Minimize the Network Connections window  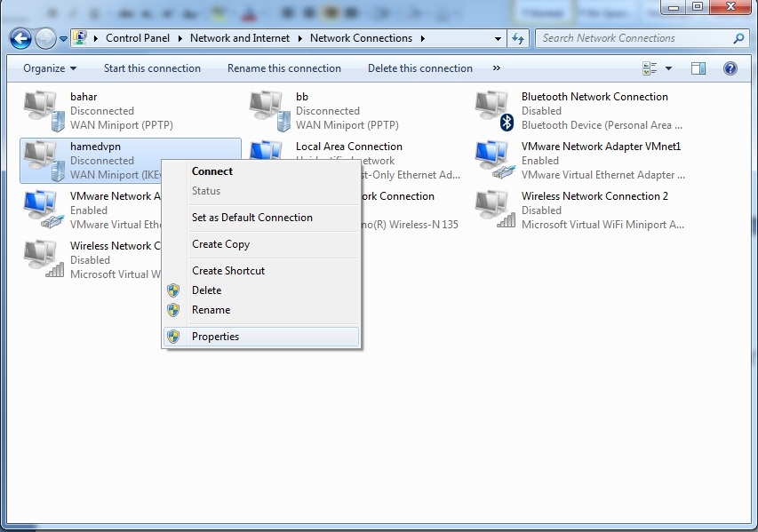(674, 7)
